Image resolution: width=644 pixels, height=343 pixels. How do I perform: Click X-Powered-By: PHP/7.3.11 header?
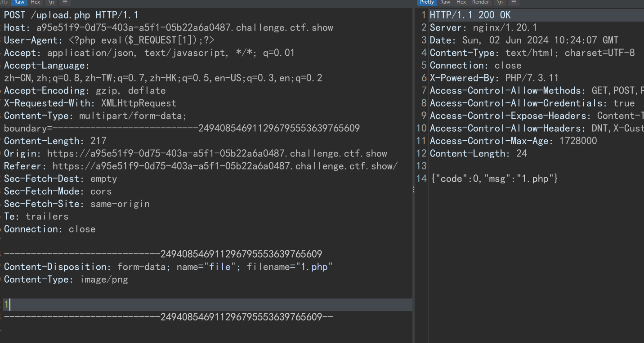tap(495, 78)
